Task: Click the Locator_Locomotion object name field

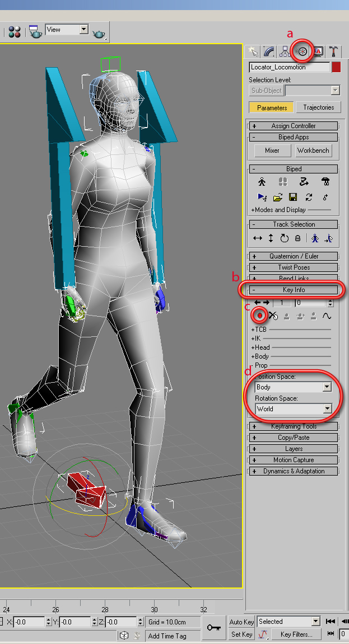Action: [x=289, y=67]
